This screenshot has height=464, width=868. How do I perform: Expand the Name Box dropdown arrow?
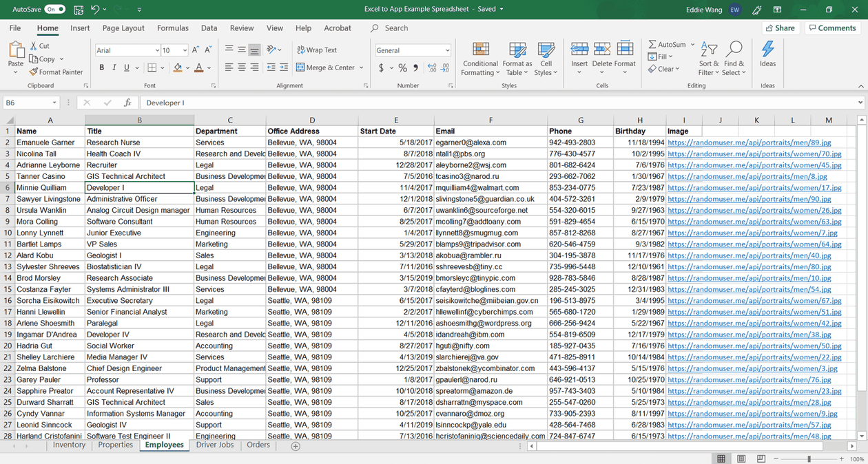click(x=54, y=103)
